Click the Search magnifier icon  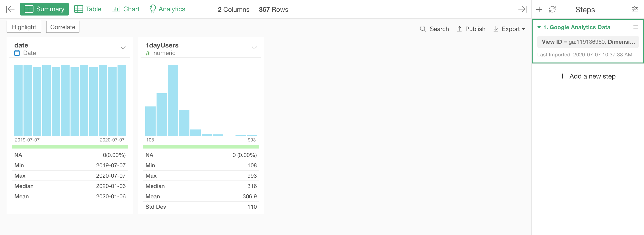[423, 29]
